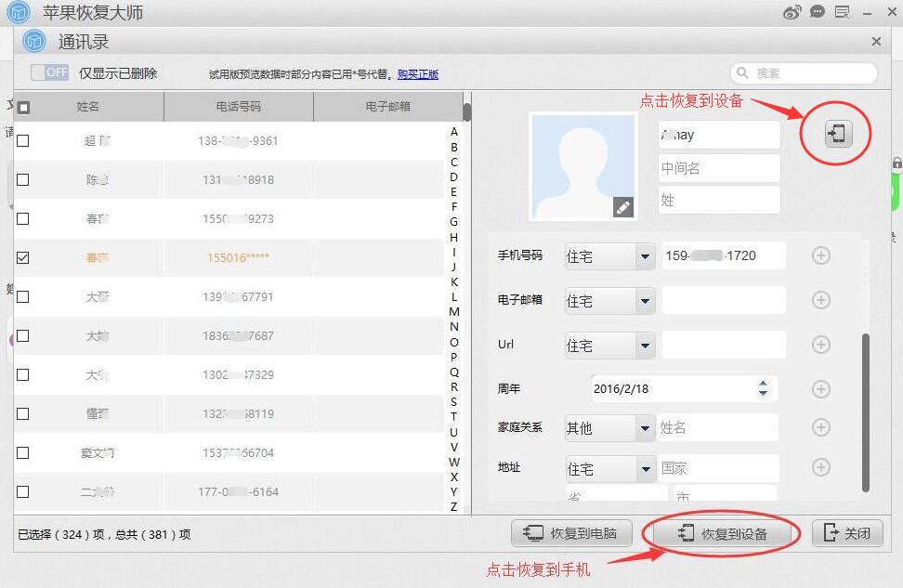903x588 pixels.
Task: Click the 家庭关系 姓名 field
Action: [717, 428]
